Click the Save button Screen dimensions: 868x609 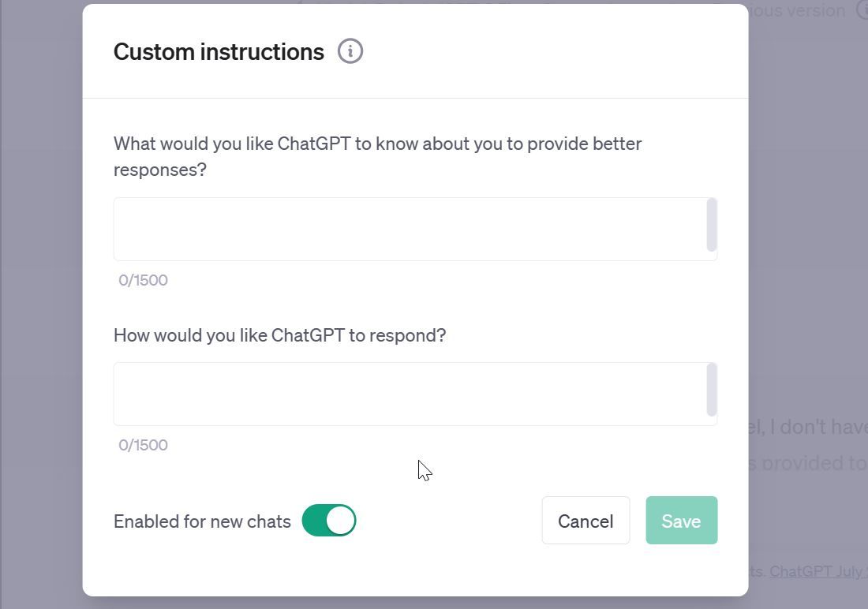click(680, 521)
